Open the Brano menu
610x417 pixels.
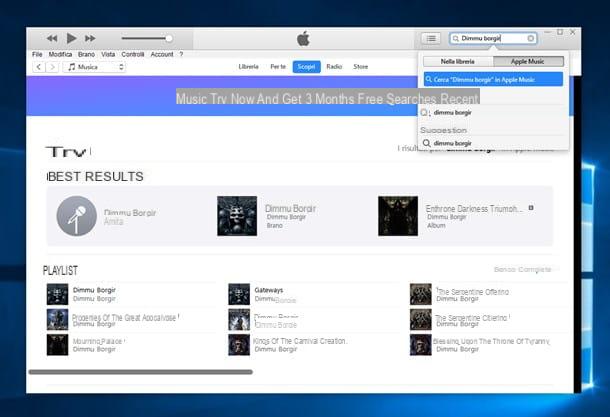(86, 54)
